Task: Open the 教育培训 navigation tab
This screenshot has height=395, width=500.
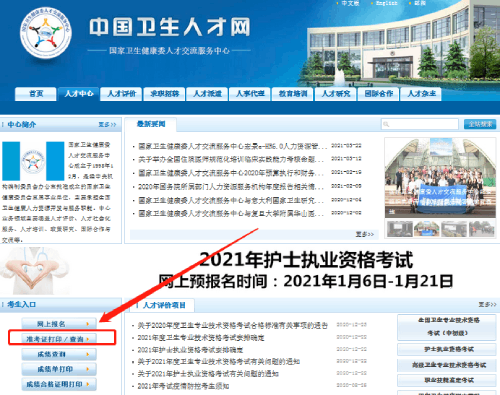Action: coord(293,94)
